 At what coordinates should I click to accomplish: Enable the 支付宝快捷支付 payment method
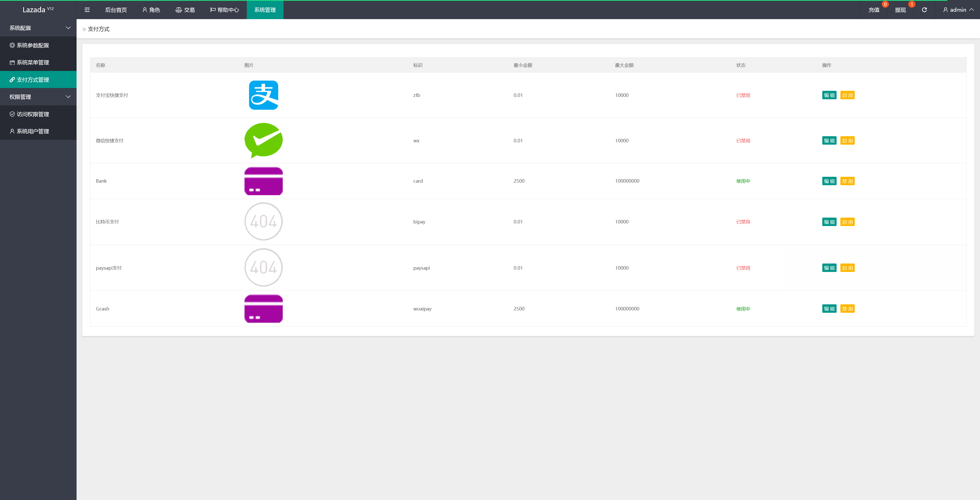click(x=847, y=95)
